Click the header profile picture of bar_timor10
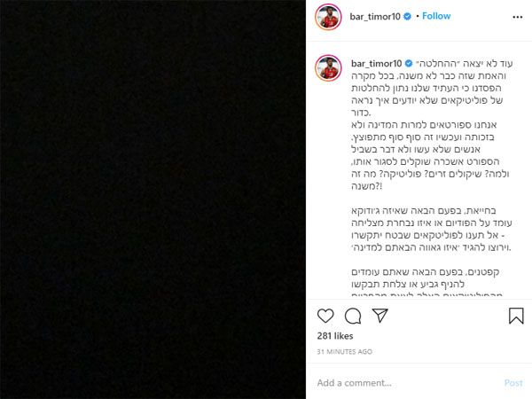The width and height of the screenshot is (532, 399). 328,17
